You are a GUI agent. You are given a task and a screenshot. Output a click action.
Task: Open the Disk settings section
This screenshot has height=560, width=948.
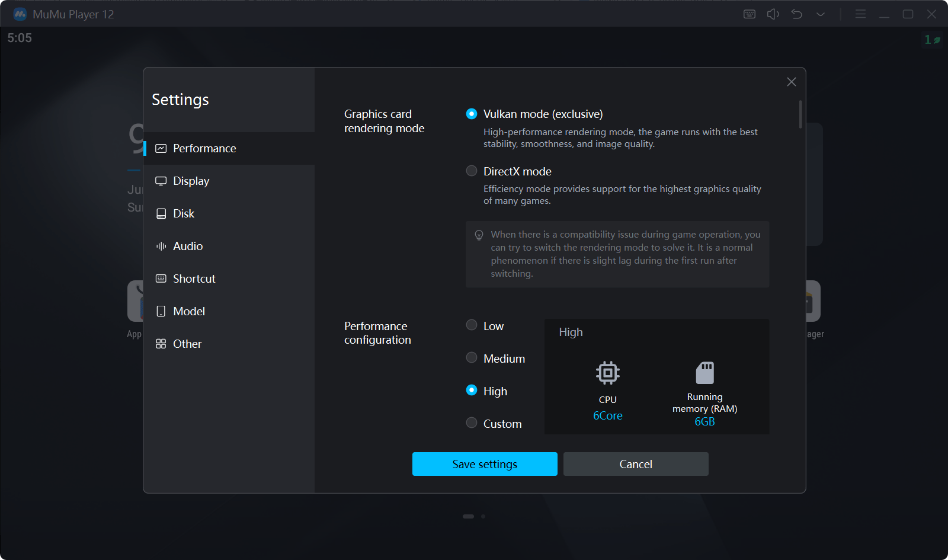tap(183, 213)
